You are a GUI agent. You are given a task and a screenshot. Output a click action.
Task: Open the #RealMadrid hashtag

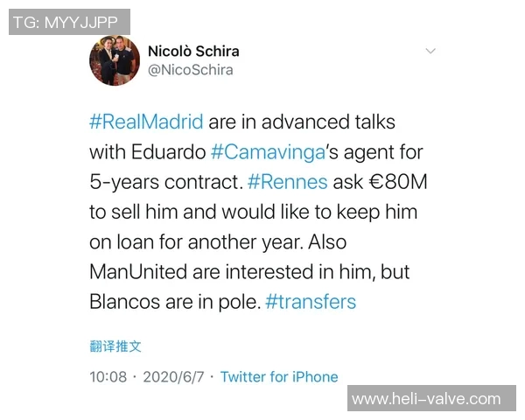[146, 122]
